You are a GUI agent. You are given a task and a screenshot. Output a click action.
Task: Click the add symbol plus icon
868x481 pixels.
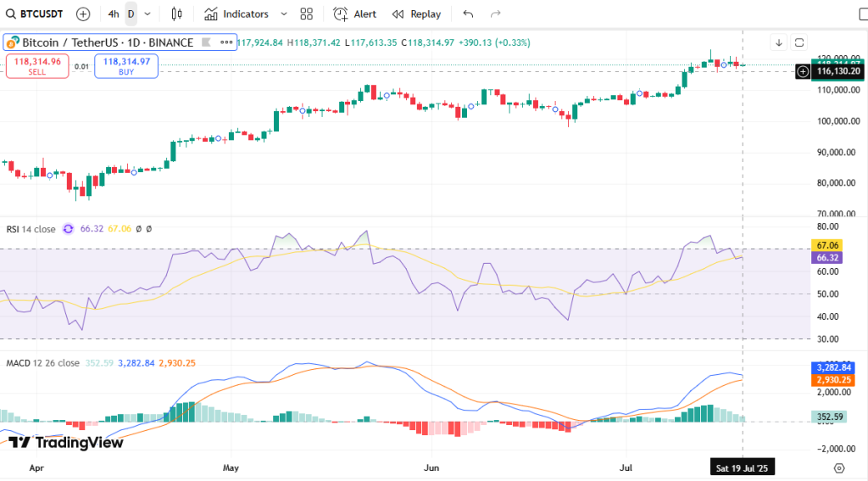83,14
